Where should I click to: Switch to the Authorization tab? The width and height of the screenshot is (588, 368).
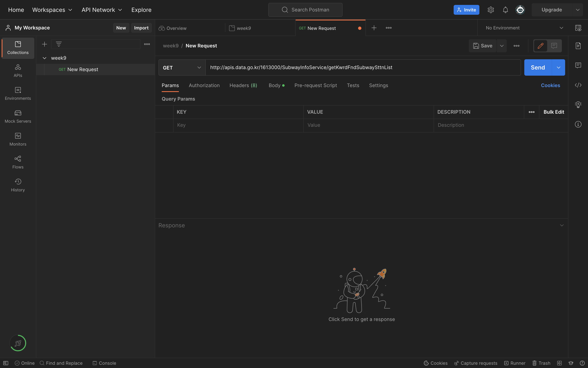click(x=204, y=85)
